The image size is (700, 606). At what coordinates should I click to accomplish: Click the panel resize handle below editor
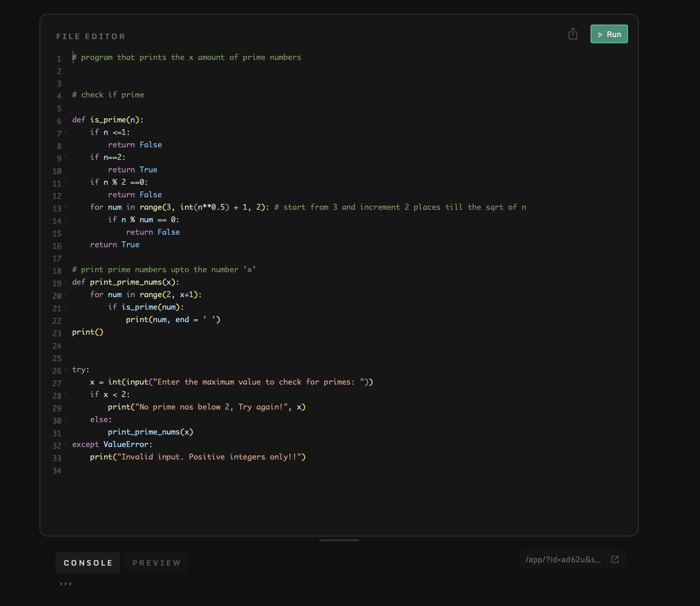[339, 540]
